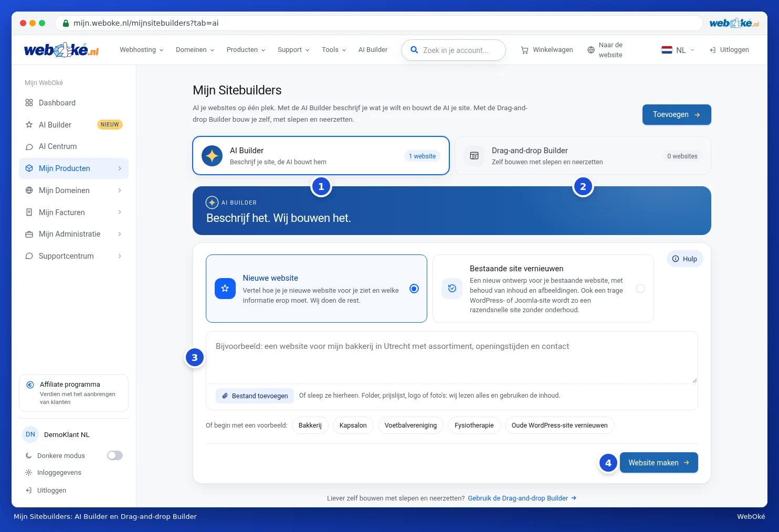Screen dimensions: 779x532
Task: Expand Mijn Producten chevron in sidebar
Action: (120, 168)
